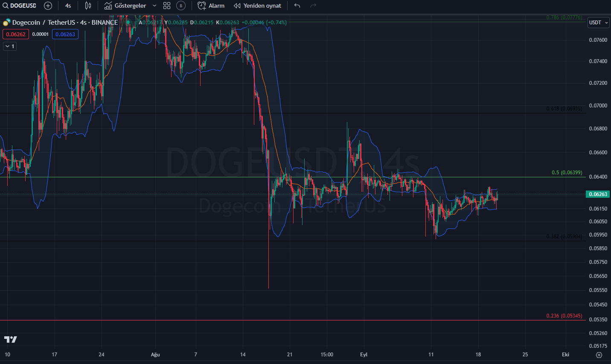The image size is (611, 364).
Task: Start bar replay with Yeniden oynat
Action: (x=258, y=6)
